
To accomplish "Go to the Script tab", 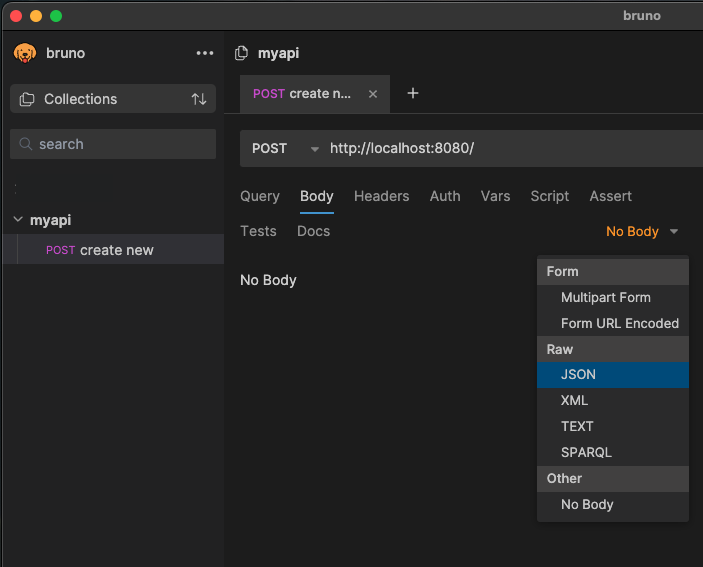I will click(x=550, y=196).
